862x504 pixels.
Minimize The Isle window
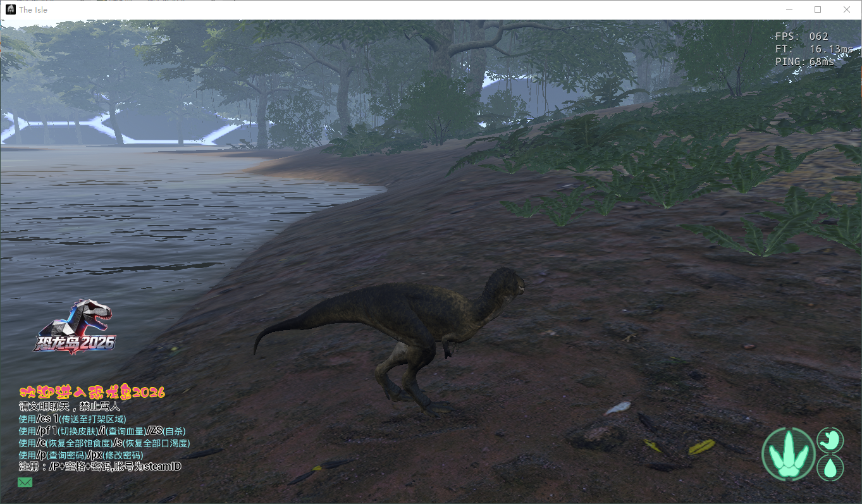tap(789, 9)
